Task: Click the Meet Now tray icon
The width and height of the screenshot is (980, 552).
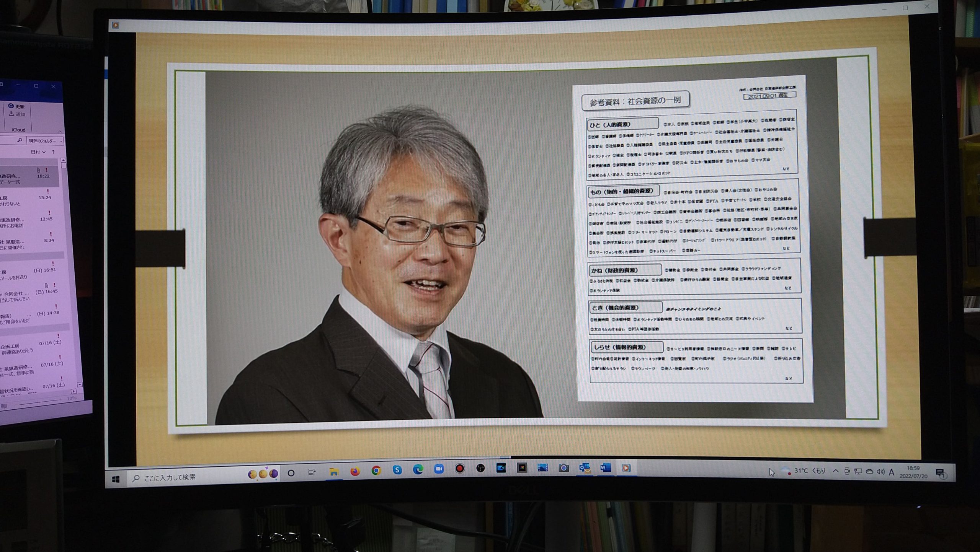Action: pyautogui.click(x=847, y=472)
